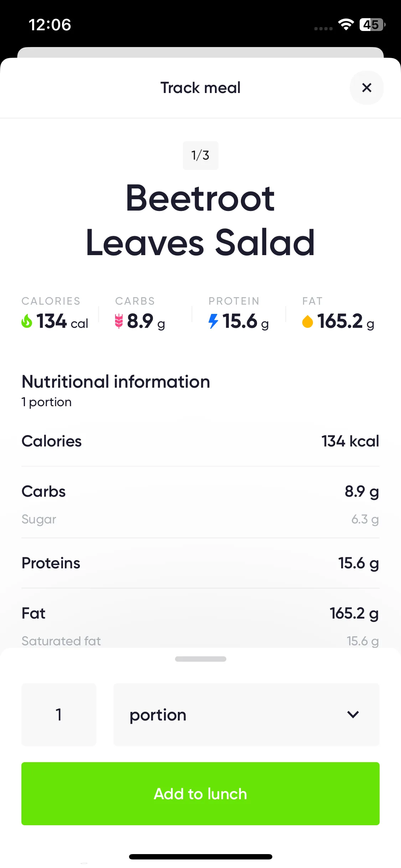
Task: Tap the Wi-Fi status icon
Action: 346,25
